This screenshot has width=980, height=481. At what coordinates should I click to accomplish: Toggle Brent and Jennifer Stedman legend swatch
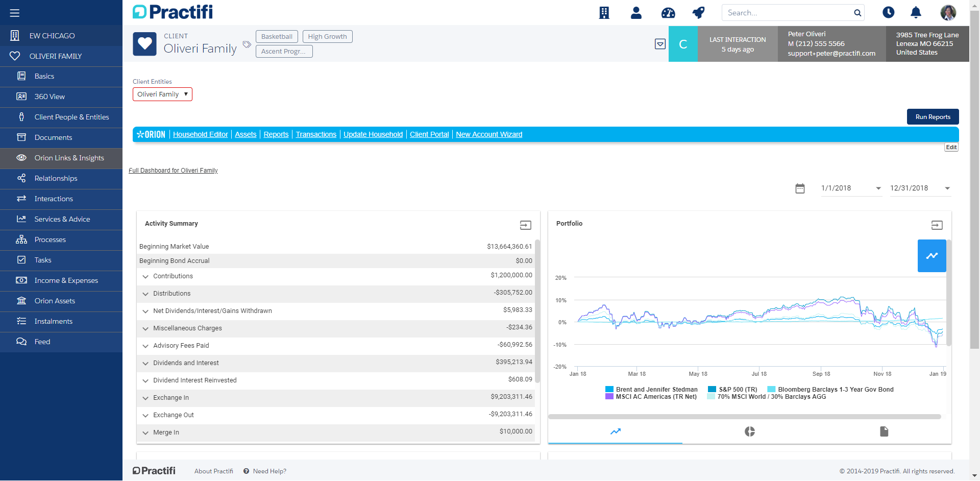coord(609,390)
